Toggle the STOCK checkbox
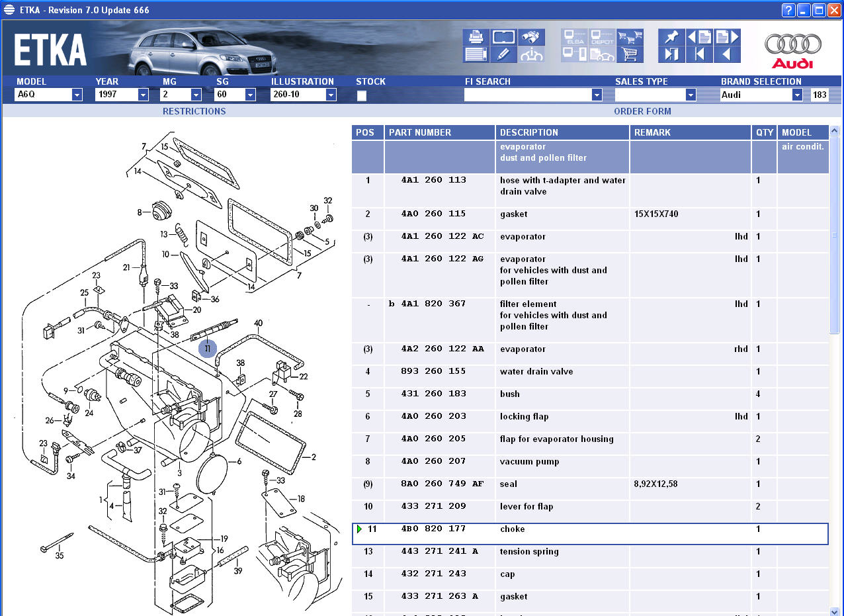Screen dimensions: 844x616 [x=362, y=95]
